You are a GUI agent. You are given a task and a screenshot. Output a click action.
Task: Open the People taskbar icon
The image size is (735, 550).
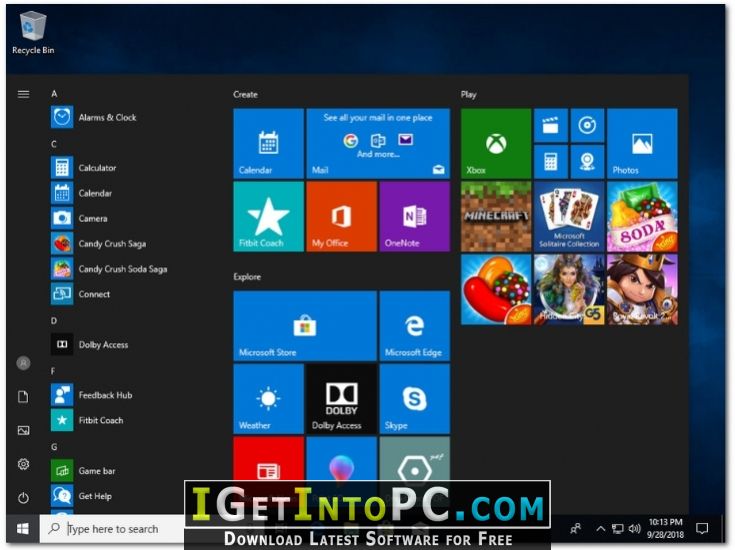coord(576,529)
